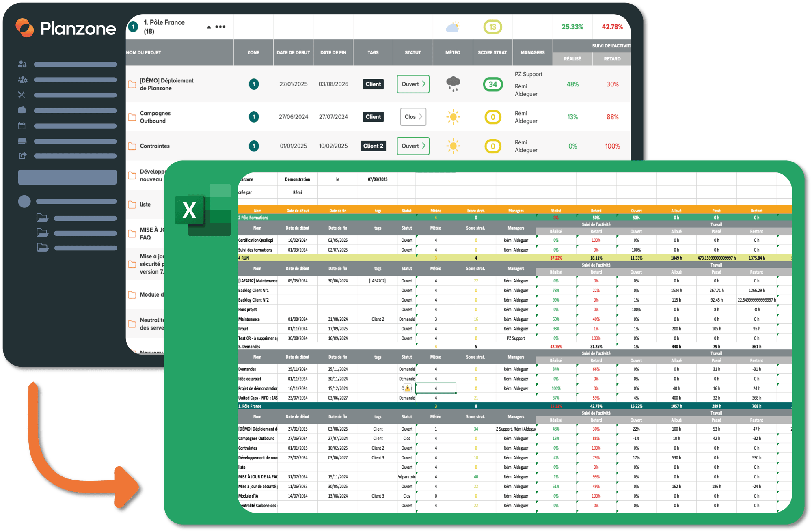Click score badge 0 of Campagnes Outbound
The height and width of the screenshot is (532, 812).
(x=493, y=117)
